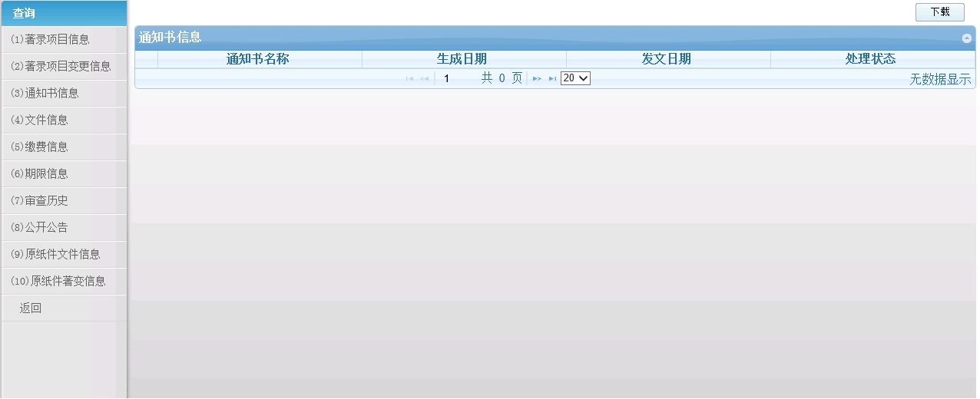
Task: Collapse the 通知书信息 panel
Action: (x=966, y=38)
